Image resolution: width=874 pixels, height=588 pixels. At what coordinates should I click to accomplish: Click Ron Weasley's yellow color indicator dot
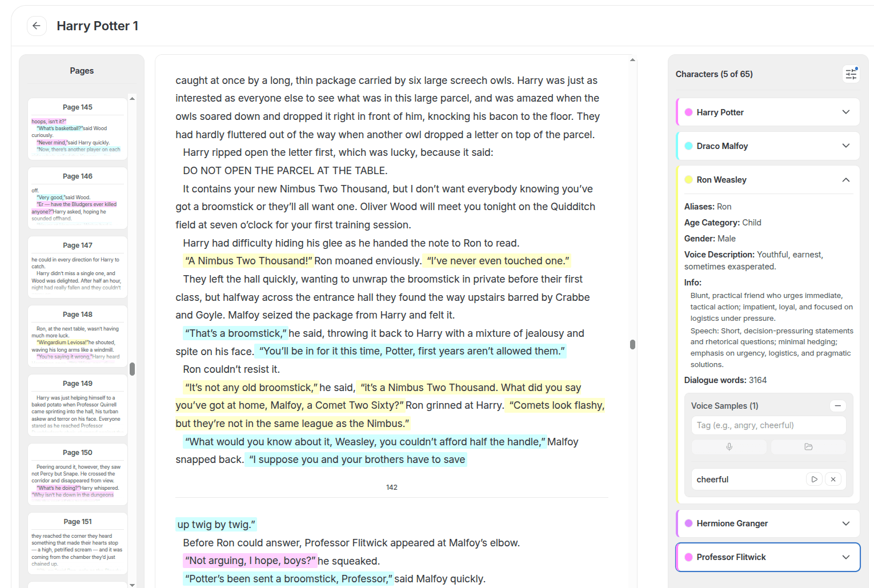[688, 179]
